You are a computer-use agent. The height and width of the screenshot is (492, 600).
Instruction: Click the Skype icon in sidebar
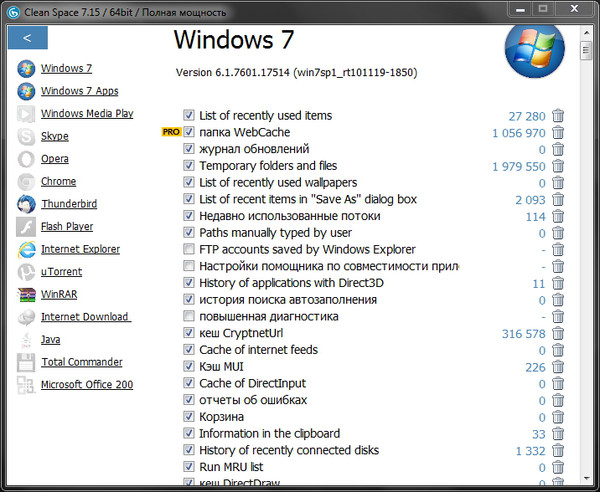tap(25, 136)
